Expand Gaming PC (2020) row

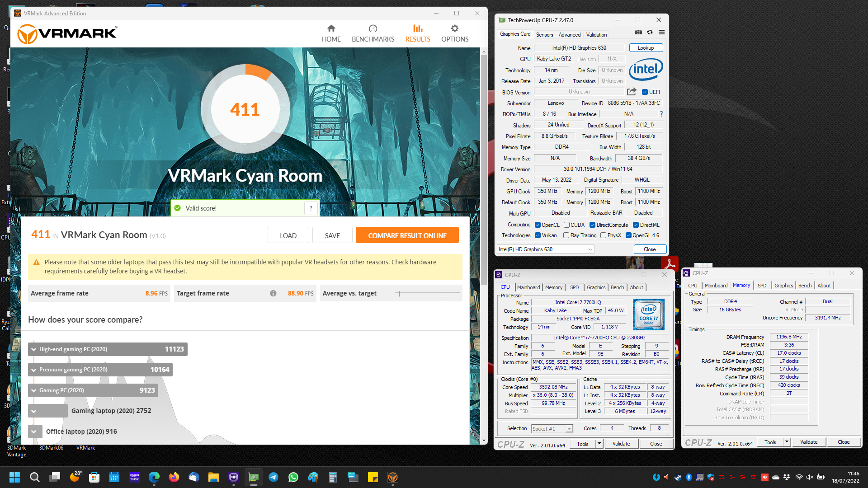click(93, 390)
